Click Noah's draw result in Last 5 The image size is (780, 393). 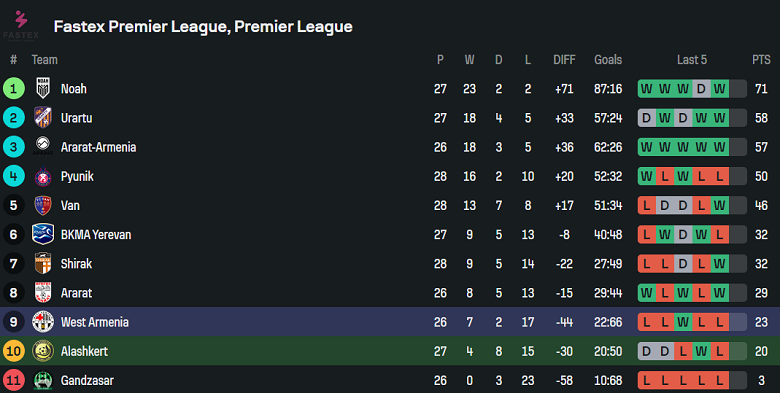(701, 89)
